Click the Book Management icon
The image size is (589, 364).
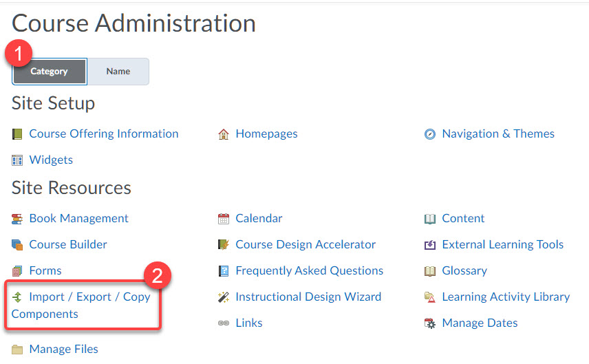(17, 219)
